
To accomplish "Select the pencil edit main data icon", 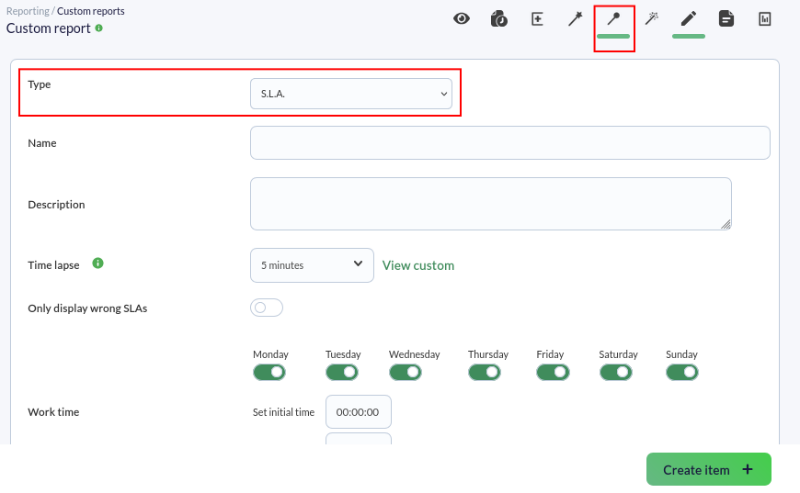I will tap(688, 19).
